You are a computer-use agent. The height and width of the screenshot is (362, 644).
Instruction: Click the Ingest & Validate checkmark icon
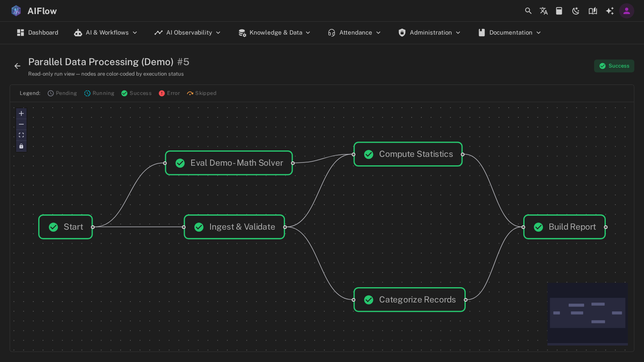pos(199,227)
